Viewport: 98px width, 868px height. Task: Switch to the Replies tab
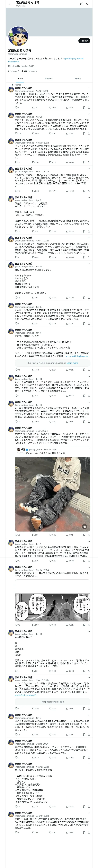[x=49, y=79]
